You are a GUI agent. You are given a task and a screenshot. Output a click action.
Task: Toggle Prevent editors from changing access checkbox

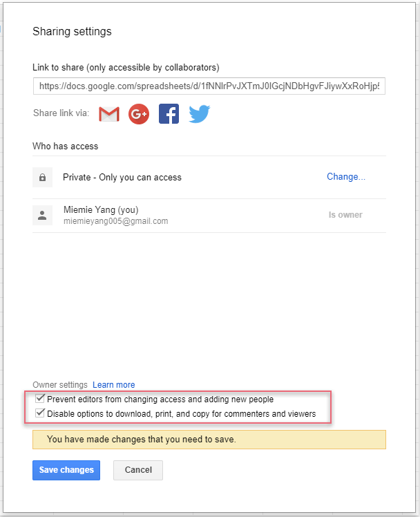coord(40,398)
